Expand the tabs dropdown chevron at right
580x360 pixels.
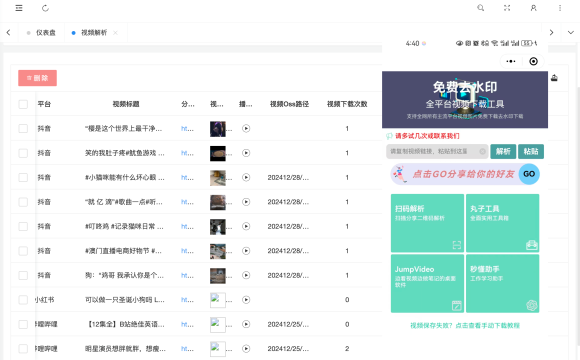click(571, 33)
